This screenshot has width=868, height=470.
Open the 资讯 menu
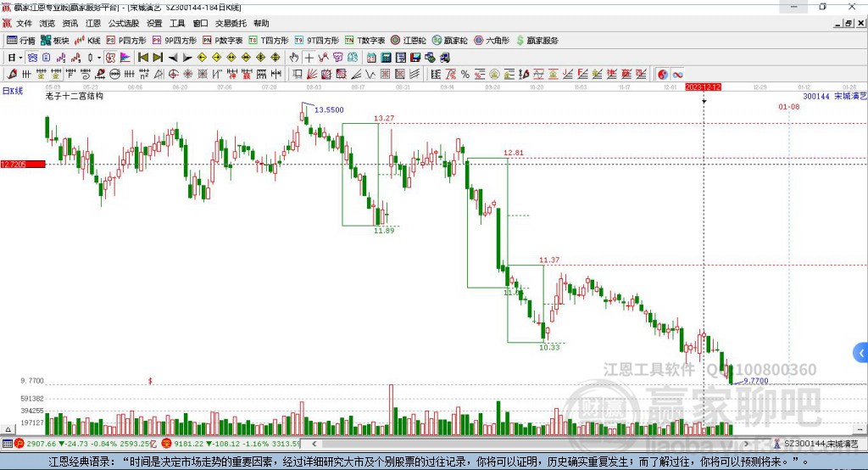click(70, 23)
